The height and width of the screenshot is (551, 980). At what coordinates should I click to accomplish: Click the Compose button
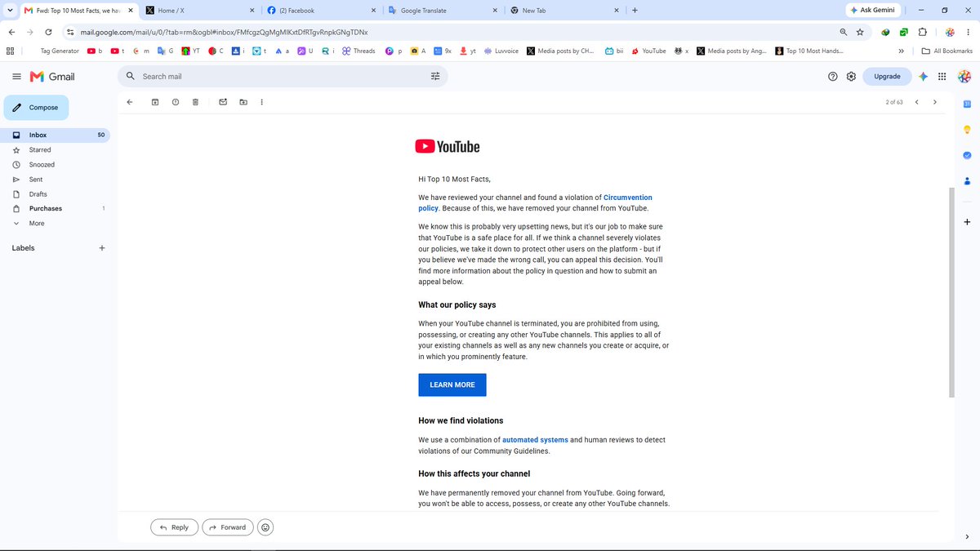coord(36,108)
